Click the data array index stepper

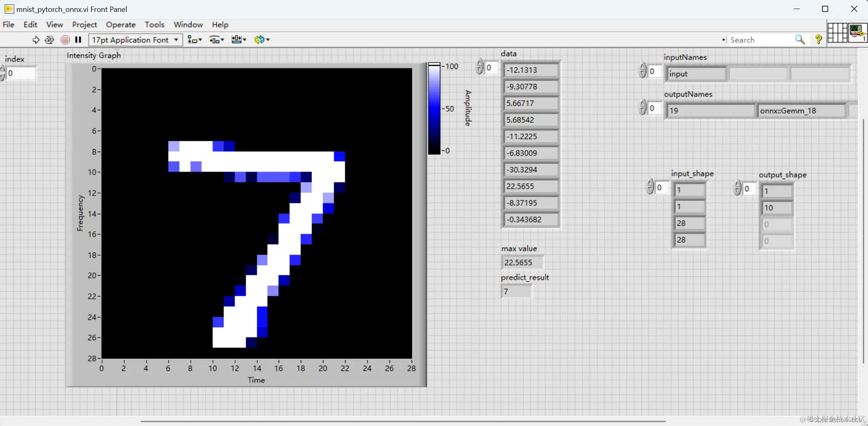tap(479, 66)
